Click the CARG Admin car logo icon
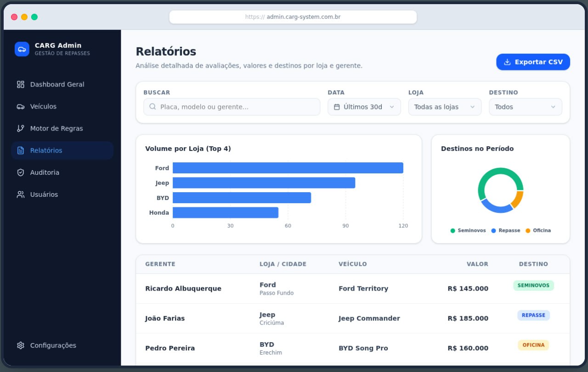This screenshot has width=588, height=372. coord(22,49)
